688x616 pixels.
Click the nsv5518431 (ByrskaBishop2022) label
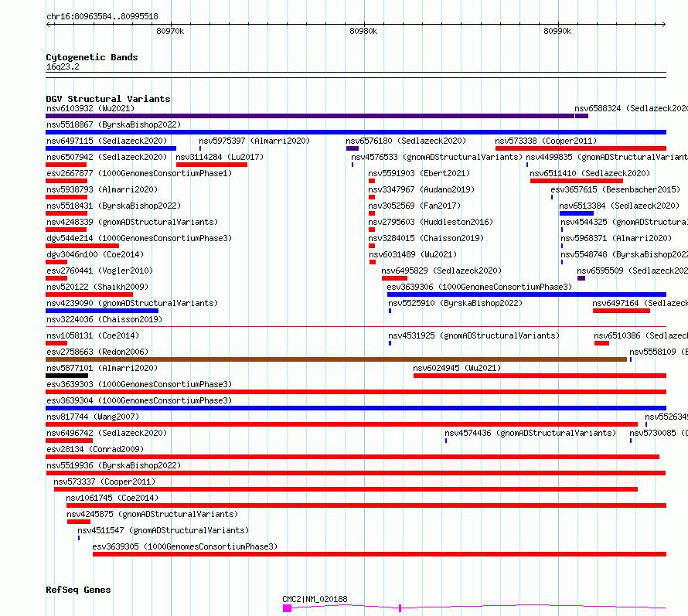[114, 206]
